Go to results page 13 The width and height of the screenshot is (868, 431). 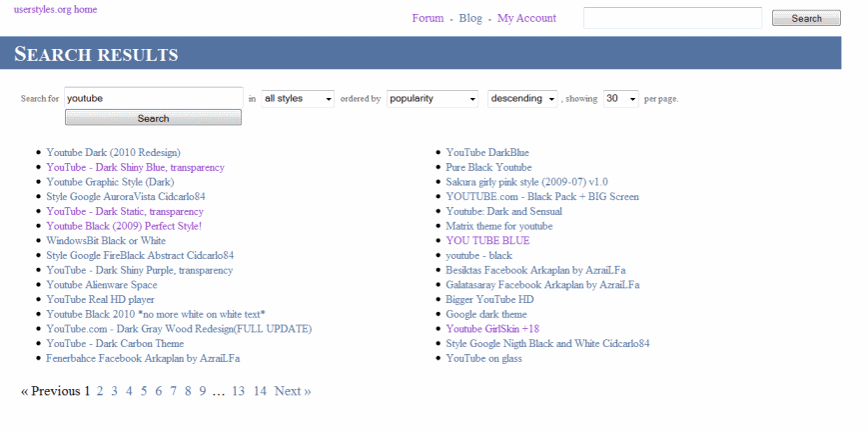[x=239, y=391]
